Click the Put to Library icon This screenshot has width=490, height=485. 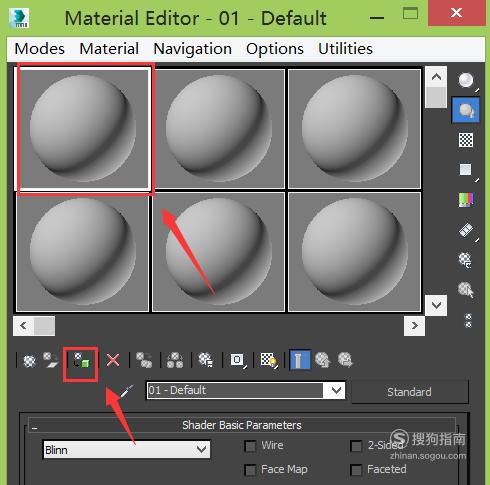[x=206, y=361]
